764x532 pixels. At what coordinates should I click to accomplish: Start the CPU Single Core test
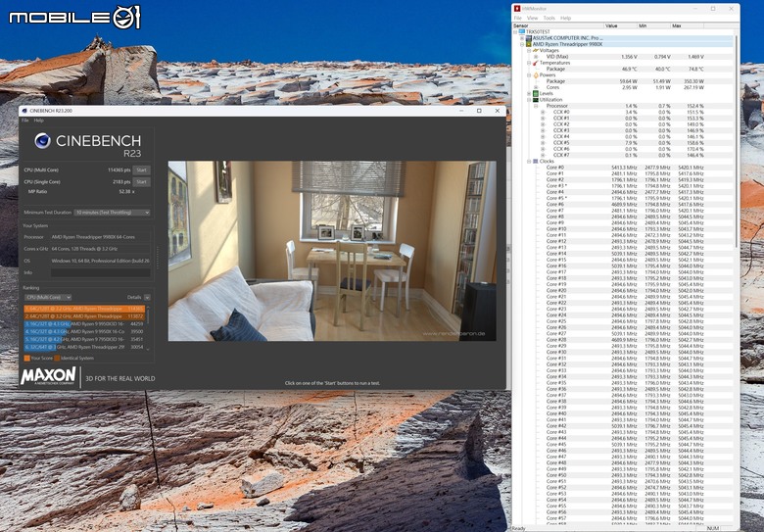click(141, 181)
